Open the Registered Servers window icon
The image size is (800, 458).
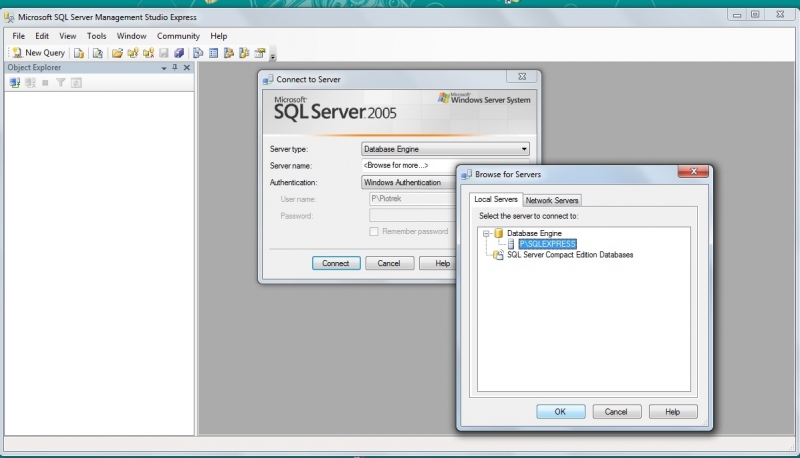tap(198, 53)
